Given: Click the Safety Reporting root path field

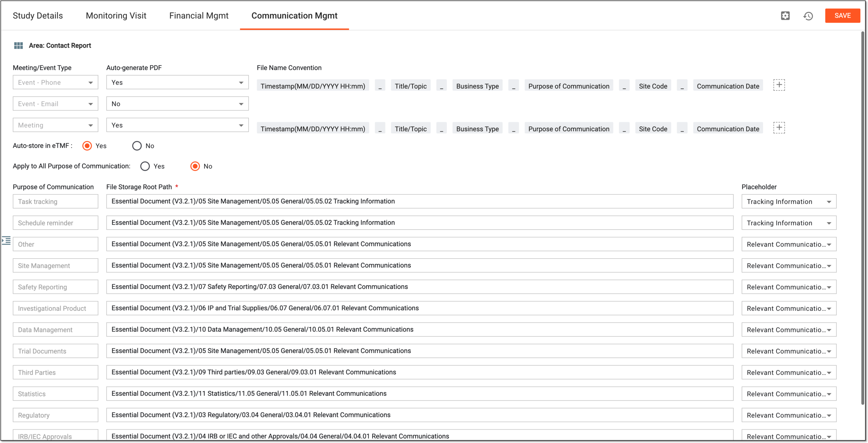Looking at the screenshot, I should (420, 287).
